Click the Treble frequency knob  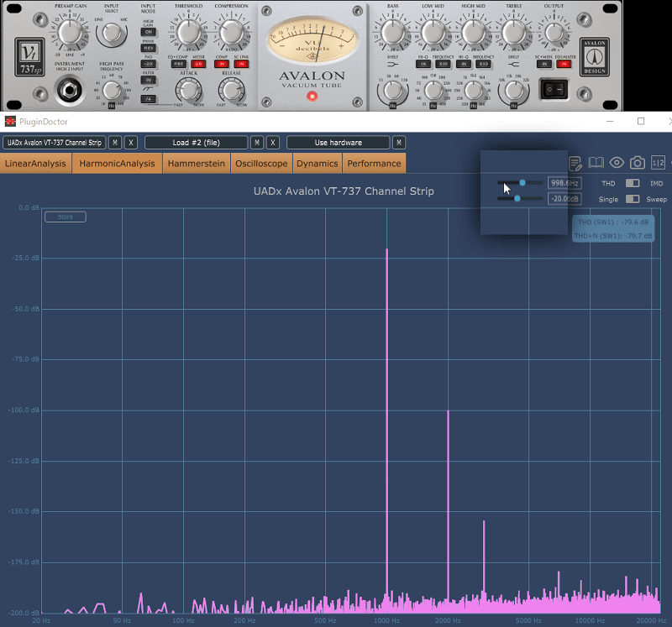tap(513, 91)
